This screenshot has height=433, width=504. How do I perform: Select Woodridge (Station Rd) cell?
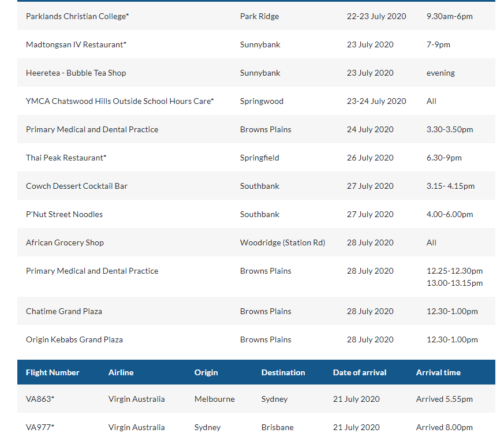point(282,242)
